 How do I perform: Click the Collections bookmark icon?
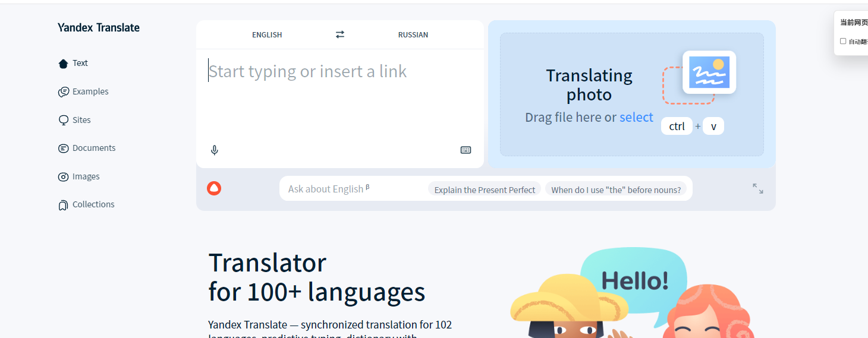[x=63, y=205]
